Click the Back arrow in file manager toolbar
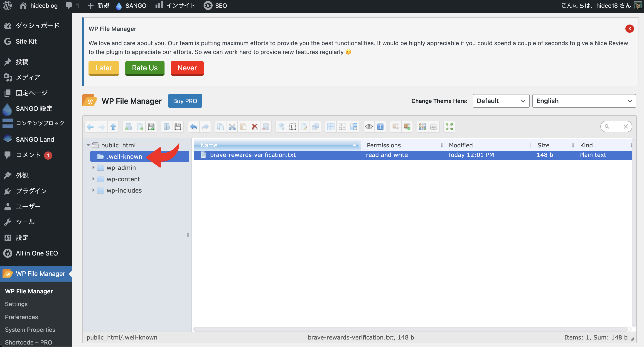Screen dimensions: 644x347 pos(91,127)
